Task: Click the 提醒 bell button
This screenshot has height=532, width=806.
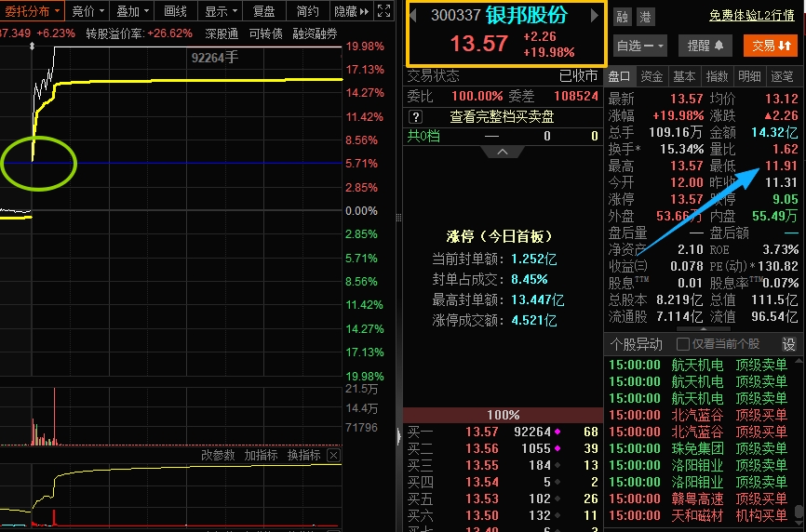Action: point(705,46)
